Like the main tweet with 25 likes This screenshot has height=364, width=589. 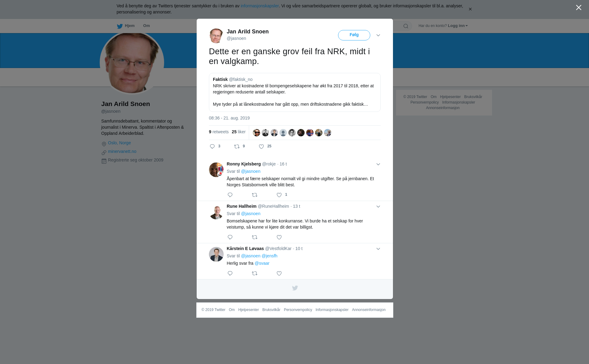261,146
